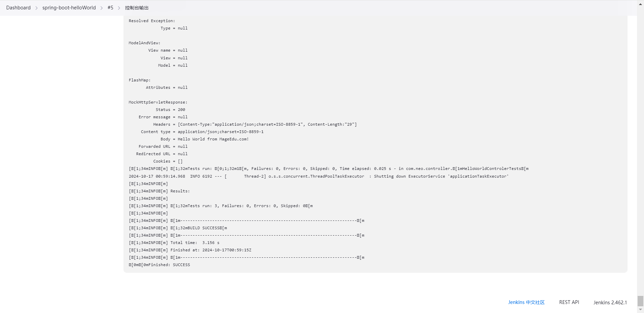
Task: Click the vertical scrollbar thumb
Action: (x=640, y=301)
